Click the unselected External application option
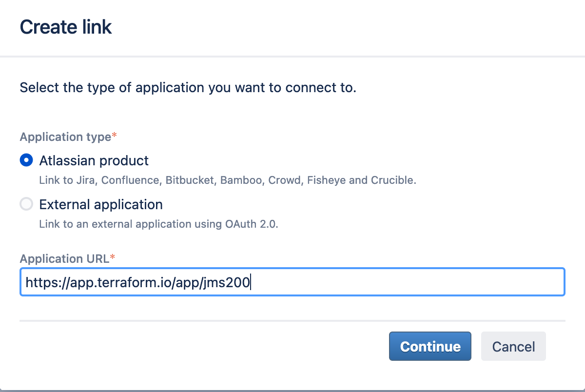585x392 pixels. point(26,204)
